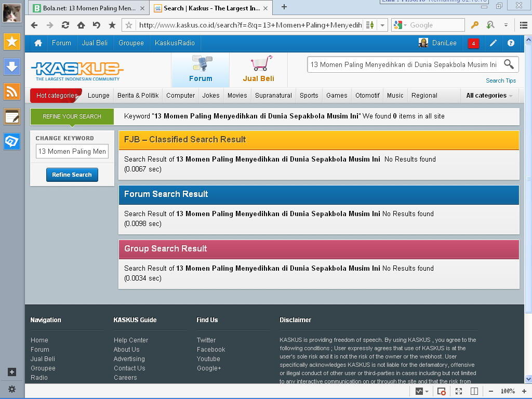Viewport: 532px width, 399px height.
Task: Click the Refine Search button
Action: 72,175
